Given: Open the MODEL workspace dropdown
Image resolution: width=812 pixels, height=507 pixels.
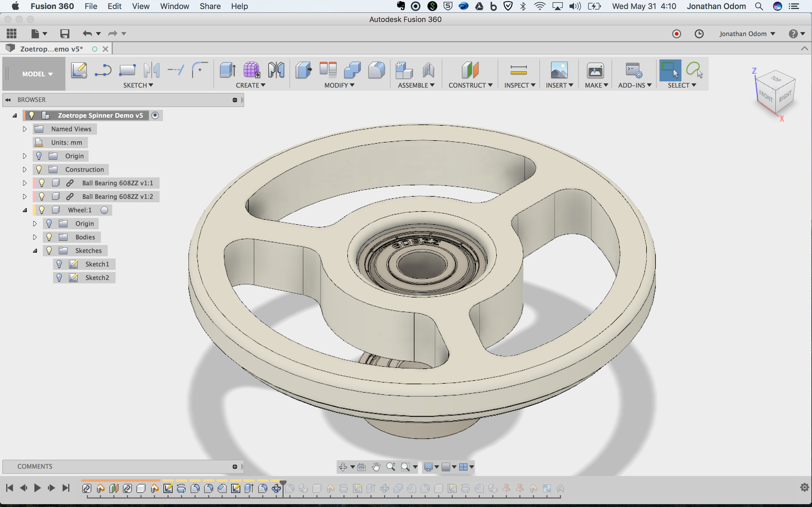Looking at the screenshot, I should pos(37,74).
